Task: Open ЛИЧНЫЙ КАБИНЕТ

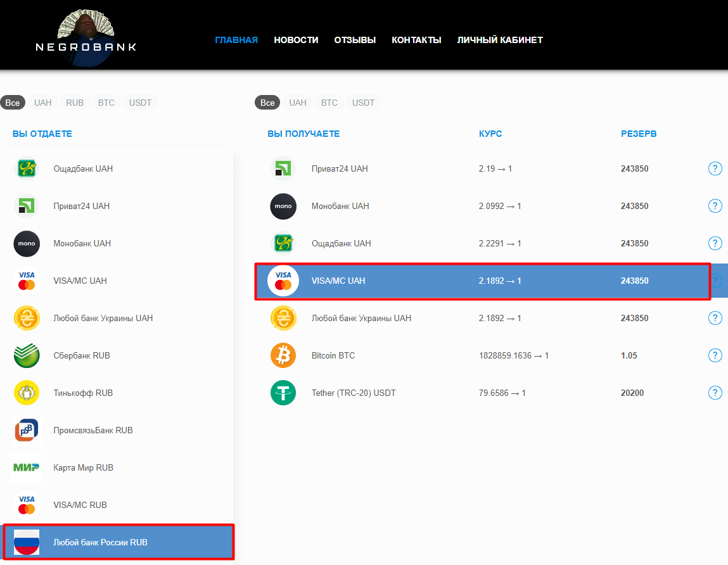Action: [500, 40]
